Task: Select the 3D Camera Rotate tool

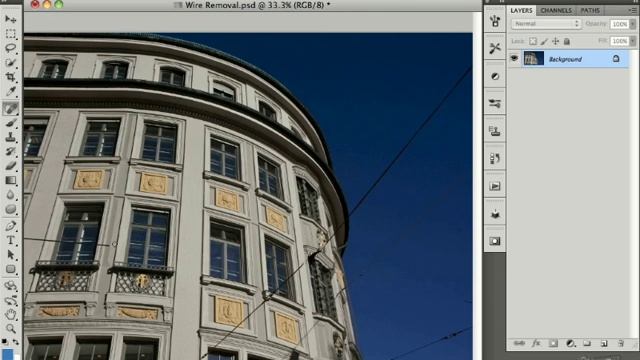Action: (11, 300)
